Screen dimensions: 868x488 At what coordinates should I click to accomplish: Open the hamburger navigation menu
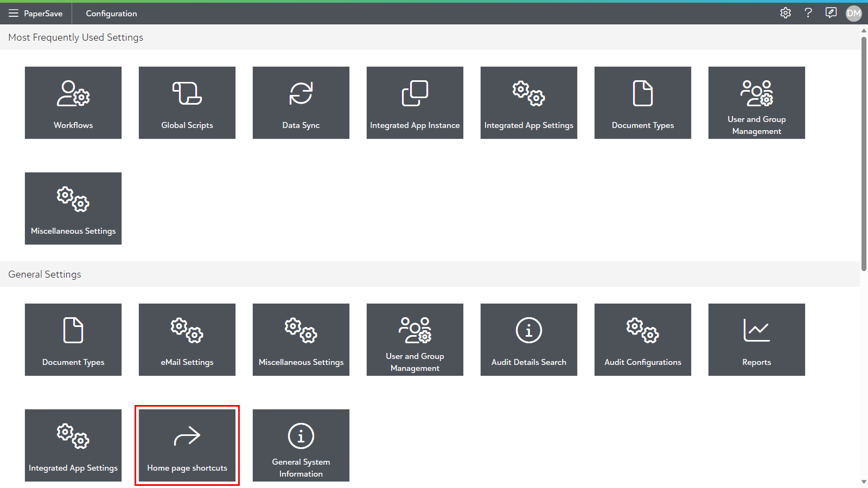coord(14,13)
